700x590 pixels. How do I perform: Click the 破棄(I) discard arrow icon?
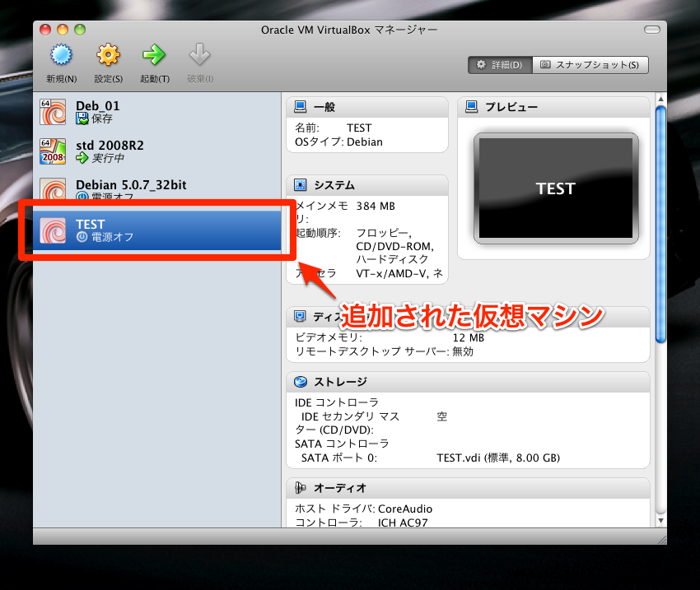(199, 55)
